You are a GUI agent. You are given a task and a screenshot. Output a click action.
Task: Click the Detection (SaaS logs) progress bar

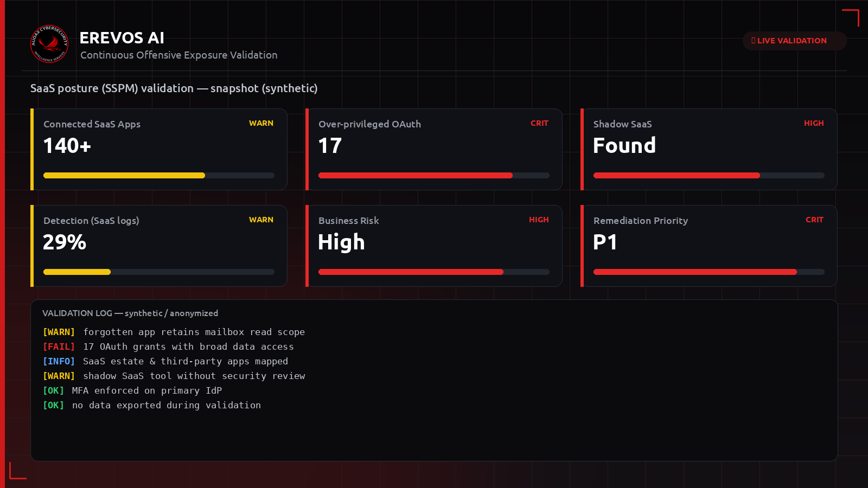click(159, 272)
